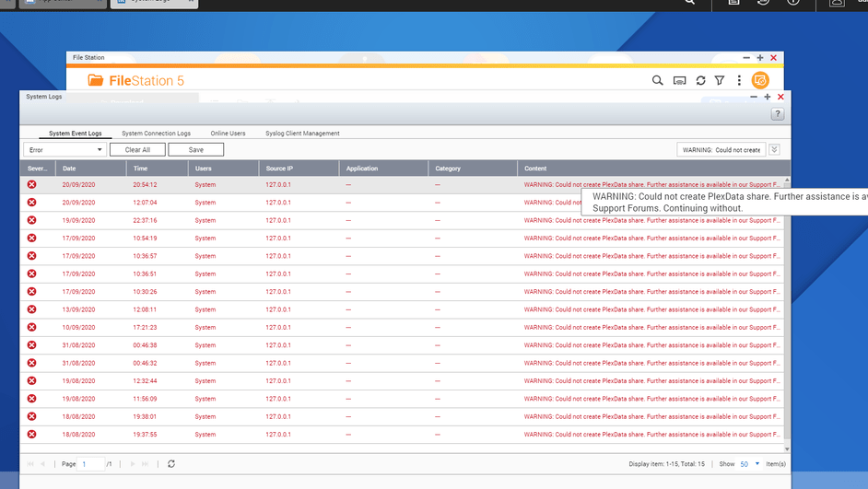868x489 pixels.
Task: Click error icon for 10:36:51 entry
Action: pos(32,274)
